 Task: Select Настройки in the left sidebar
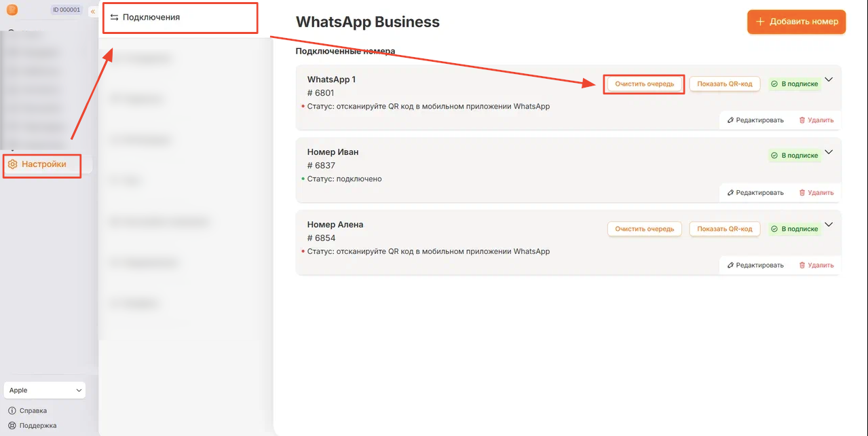click(x=42, y=164)
